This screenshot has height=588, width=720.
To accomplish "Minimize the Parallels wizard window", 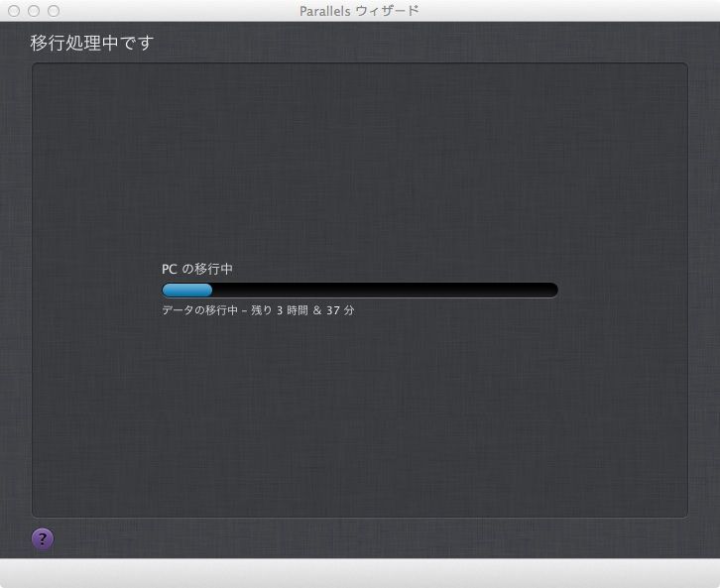I will 34,11.
